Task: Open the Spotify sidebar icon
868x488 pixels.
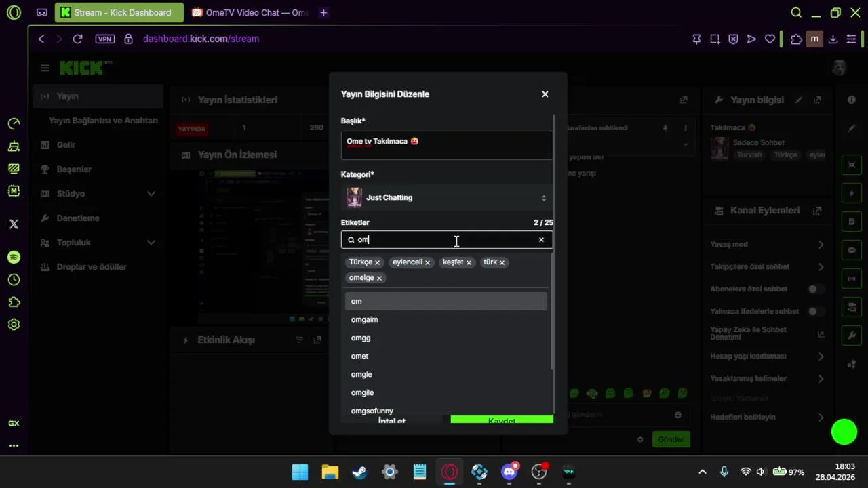Action: [14, 258]
